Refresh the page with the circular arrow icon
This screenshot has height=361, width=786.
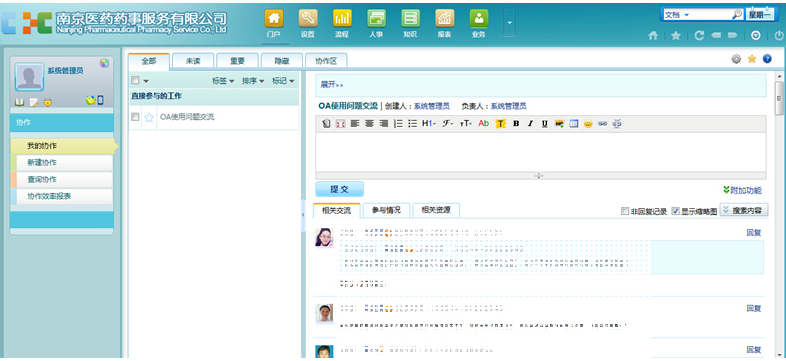click(699, 36)
